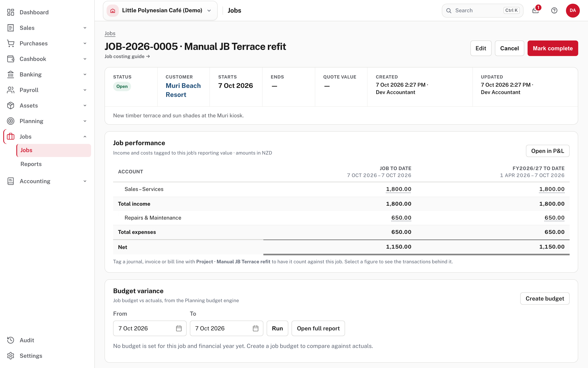The width and height of the screenshot is (588, 368).
Task: Click the Banking building icon
Action: [10, 74]
